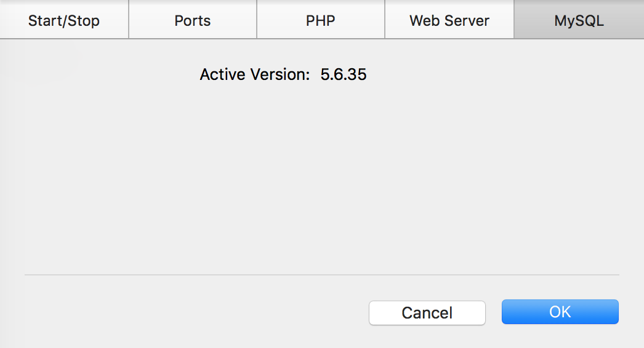Click the MySQL version value text
Viewport: 644px width, 348px height.
coord(344,75)
